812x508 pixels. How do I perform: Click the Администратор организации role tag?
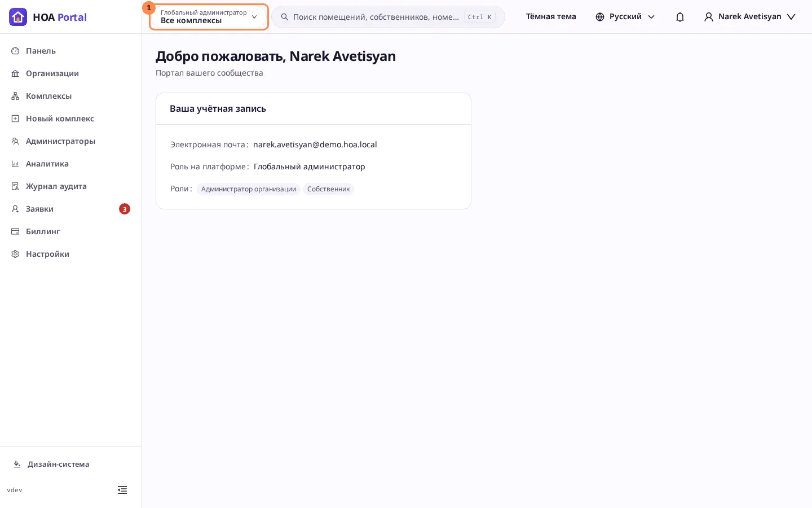249,189
